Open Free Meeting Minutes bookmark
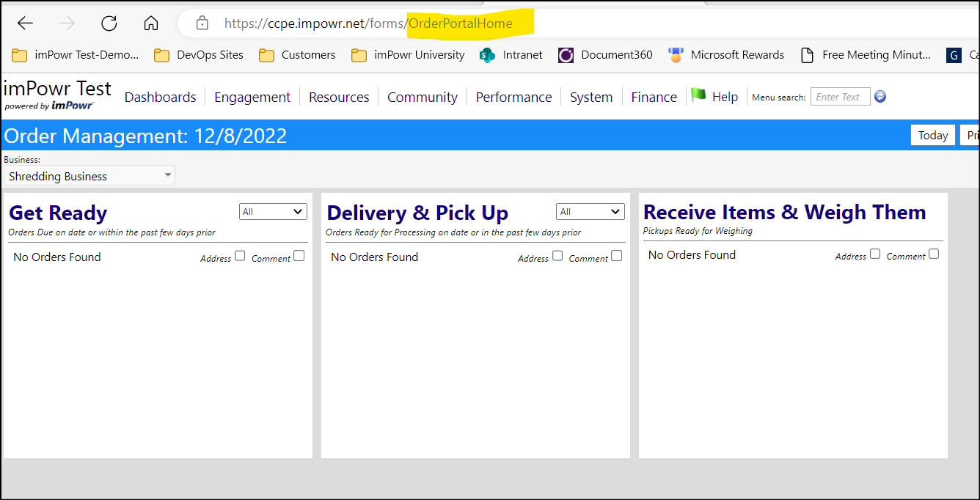Viewport: 980px width, 500px height. (866, 55)
